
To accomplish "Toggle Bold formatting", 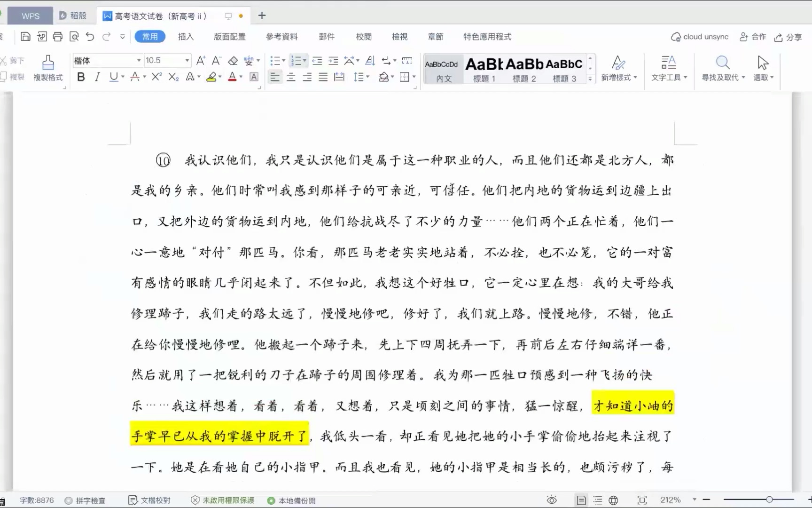I will 81,77.
